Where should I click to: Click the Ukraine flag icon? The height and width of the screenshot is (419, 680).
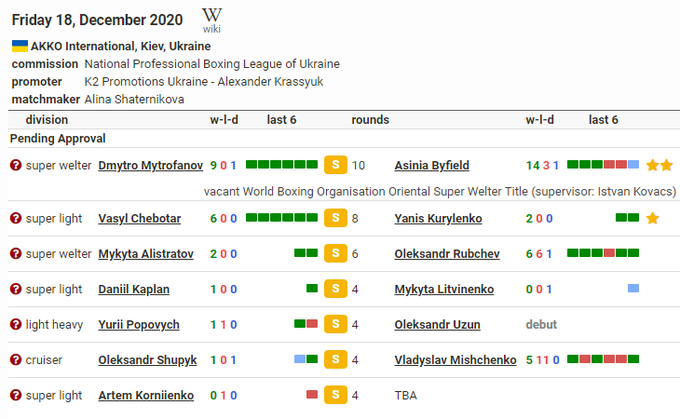pos(19,46)
